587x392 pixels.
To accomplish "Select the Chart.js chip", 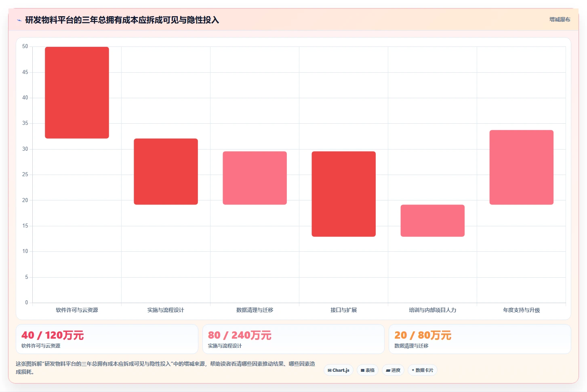I will click(339, 370).
